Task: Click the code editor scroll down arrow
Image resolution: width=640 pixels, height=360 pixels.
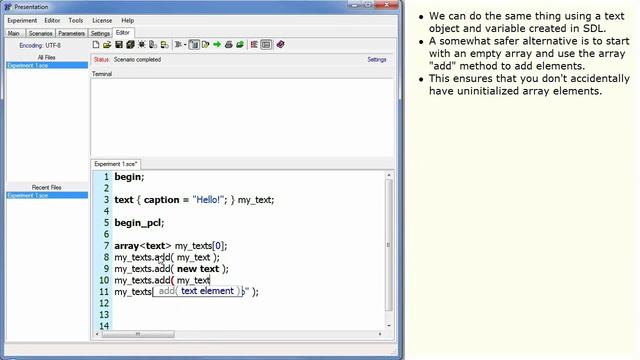Action: tap(389, 325)
